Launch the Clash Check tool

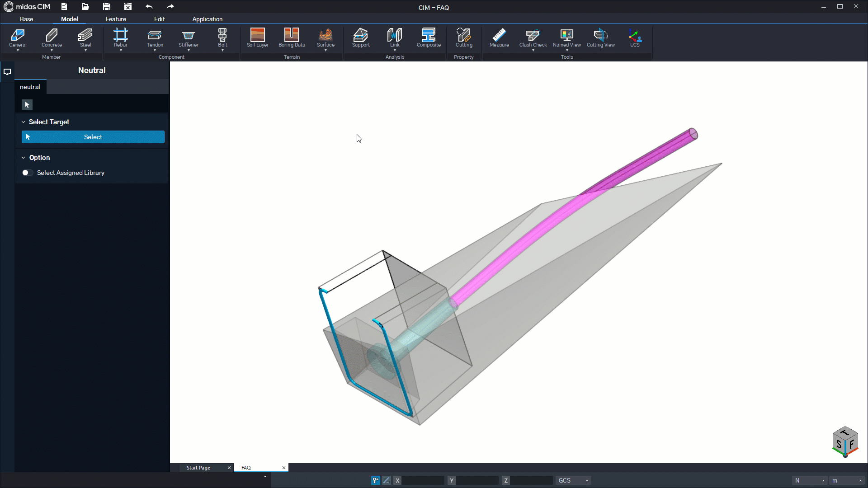pos(533,38)
